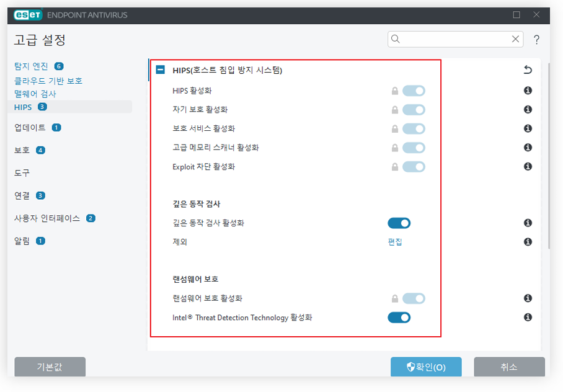Collapse the HIPS section with minus icon
Image resolution: width=563 pixels, height=392 pixels.
click(x=160, y=69)
